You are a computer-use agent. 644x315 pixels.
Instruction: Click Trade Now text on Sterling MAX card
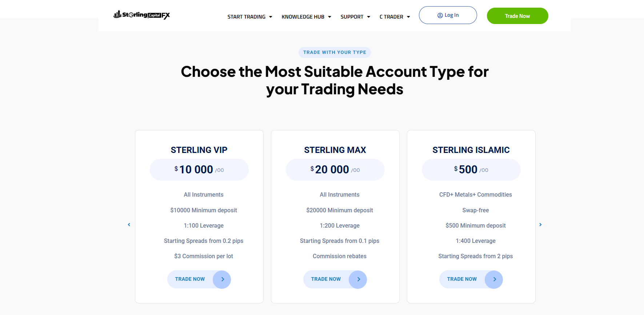pyautogui.click(x=326, y=279)
